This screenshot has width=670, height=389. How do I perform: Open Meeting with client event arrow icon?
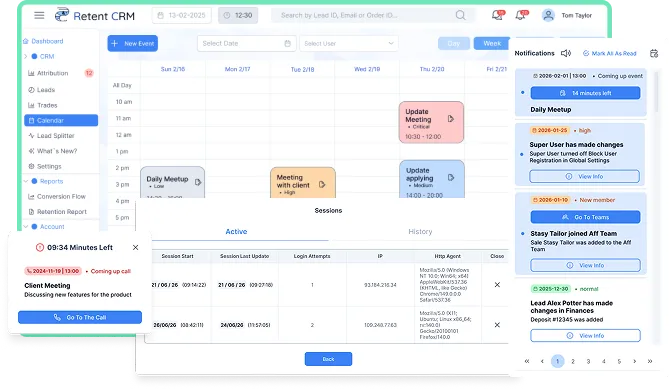(x=322, y=184)
